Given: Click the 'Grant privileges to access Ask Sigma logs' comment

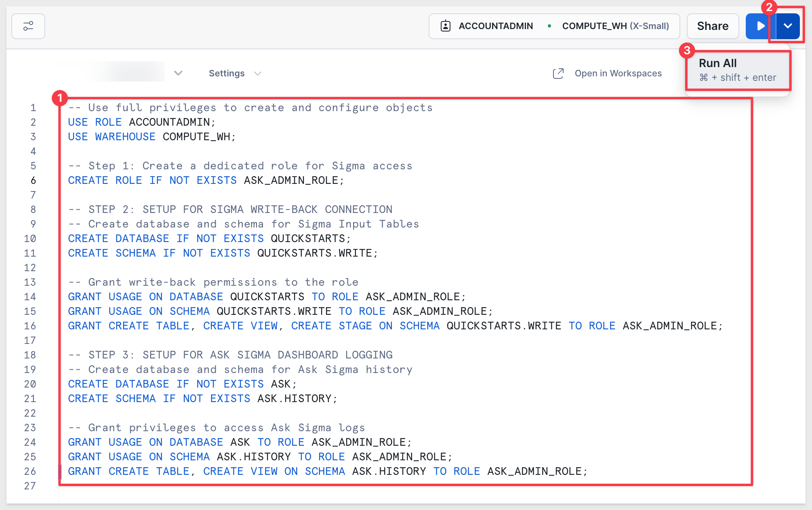Looking at the screenshot, I should [x=217, y=428].
